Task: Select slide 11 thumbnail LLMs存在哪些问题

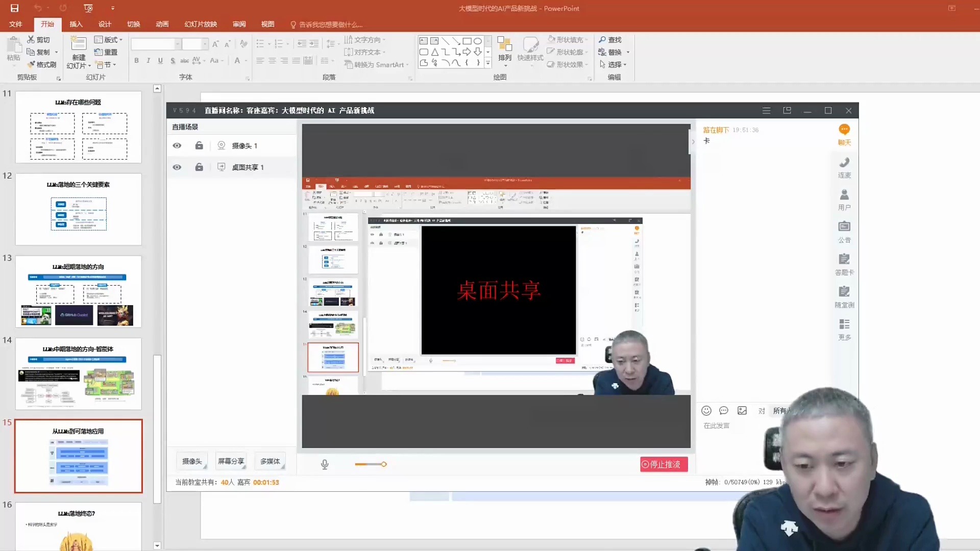Action: click(79, 127)
